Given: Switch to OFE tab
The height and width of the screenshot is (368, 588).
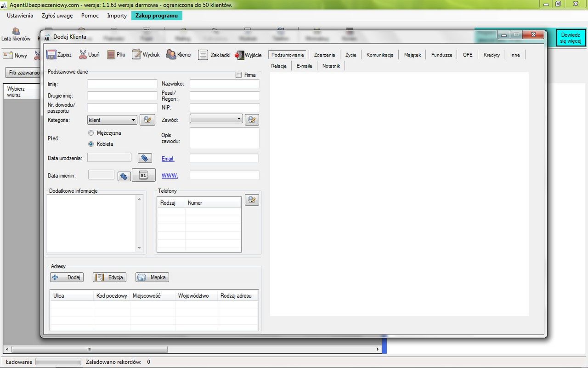Looking at the screenshot, I should point(468,55).
